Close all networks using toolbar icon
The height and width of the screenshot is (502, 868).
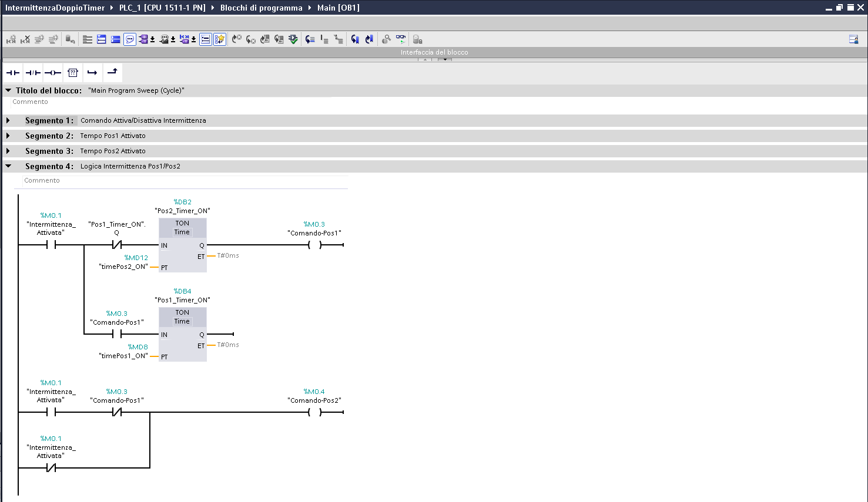pos(116,39)
